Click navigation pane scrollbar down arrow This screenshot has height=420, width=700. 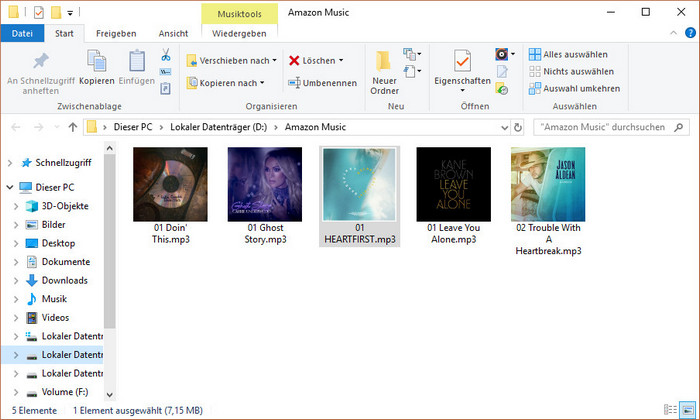[x=110, y=395]
